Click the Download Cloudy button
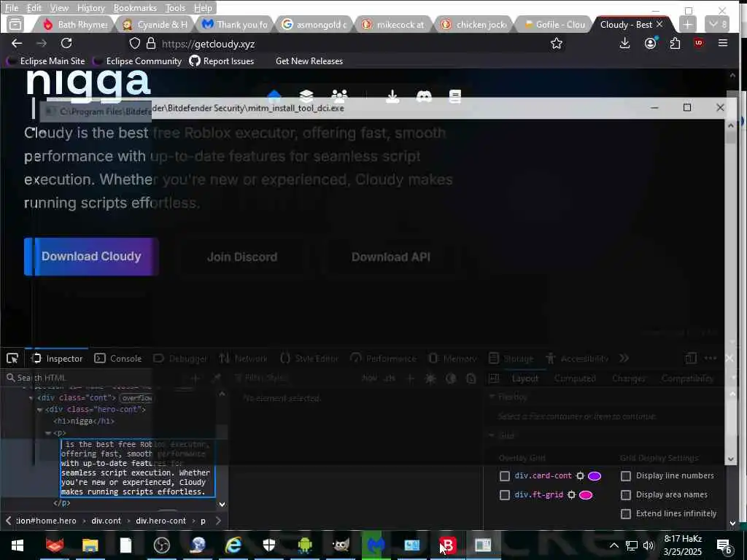This screenshot has width=747, height=560. (91, 256)
